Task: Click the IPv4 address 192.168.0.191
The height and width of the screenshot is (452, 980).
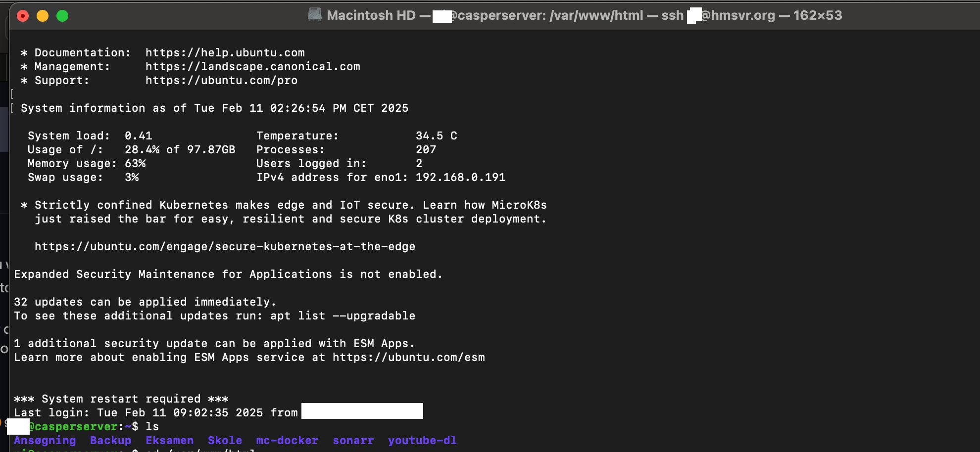Action: 461,177
